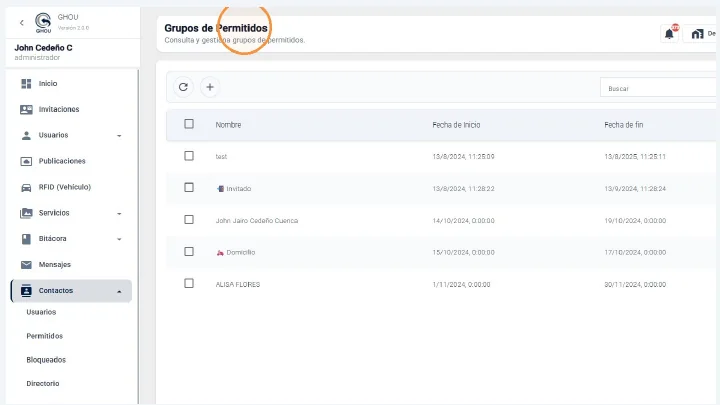Open Bloqueados submenu item

(46, 360)
